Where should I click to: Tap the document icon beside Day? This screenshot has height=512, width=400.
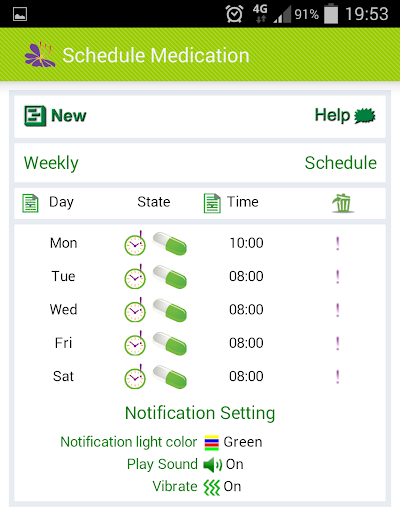click(30, 203)
